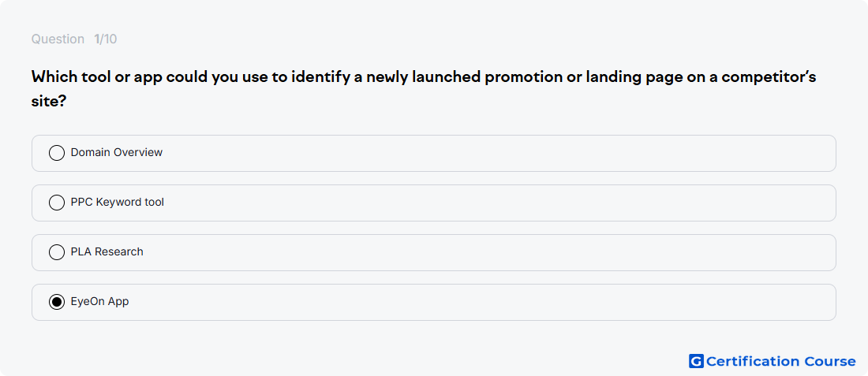Click empty area of Domain Overview option box
The width and height of the screenshot is (868, 376).
point(498,153)
